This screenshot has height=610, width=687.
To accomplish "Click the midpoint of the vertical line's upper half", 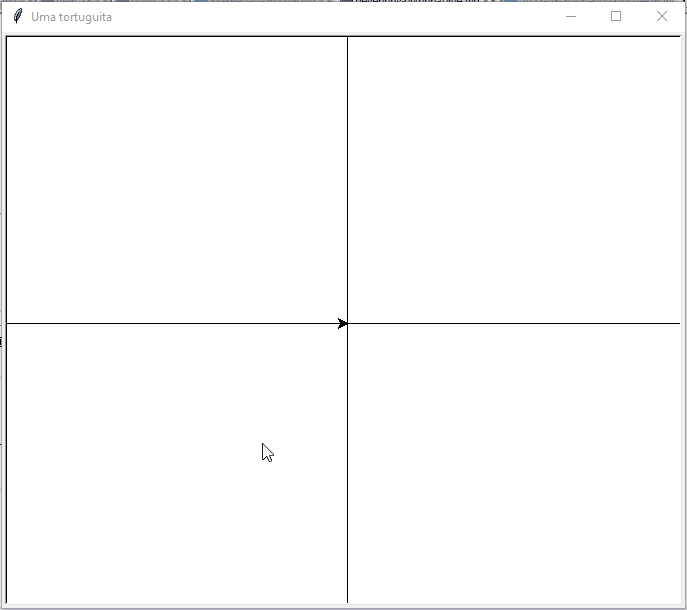I will click(x=347, y=180).
